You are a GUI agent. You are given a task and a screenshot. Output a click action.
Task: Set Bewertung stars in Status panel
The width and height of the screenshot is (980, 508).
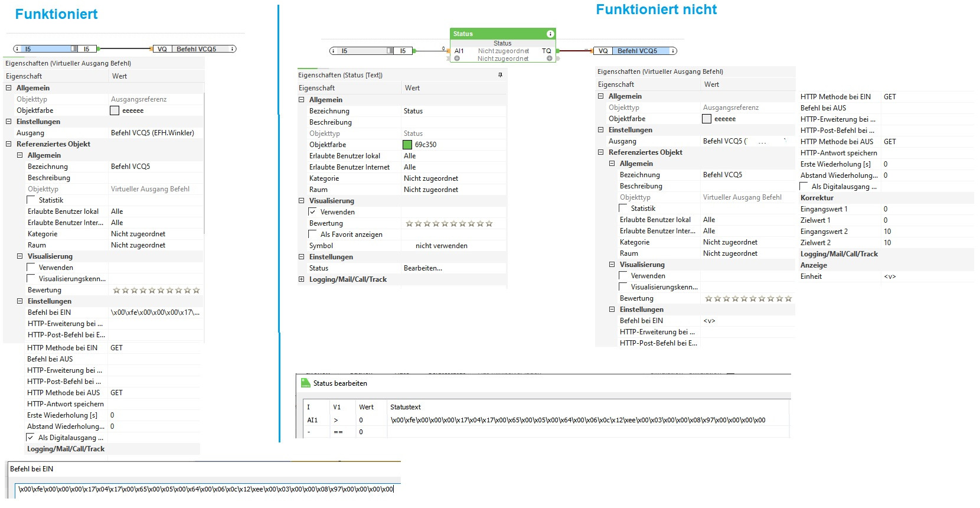[x=449, y=223]
